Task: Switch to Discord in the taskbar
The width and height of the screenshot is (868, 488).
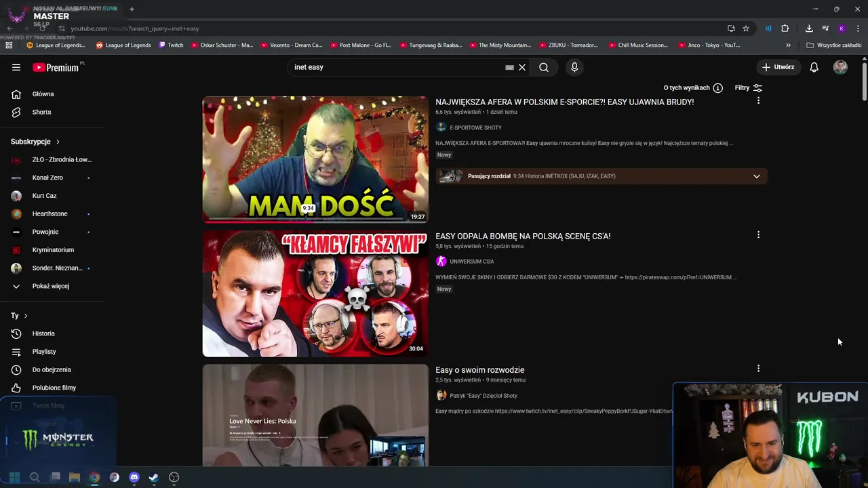Action: pyautogui.click(x=134, y=477)
